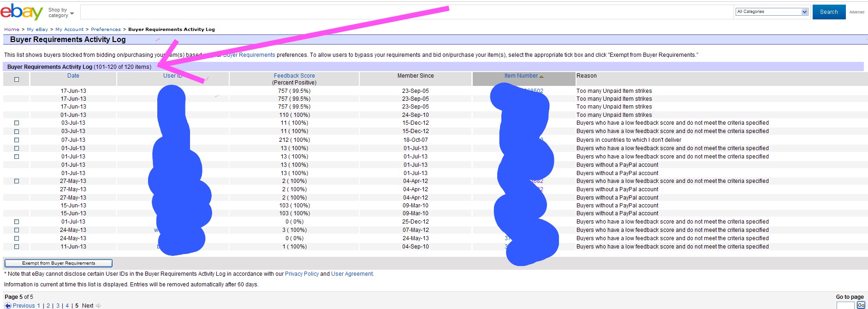The height and width of the screenshot is (309, 868).
Task: Sort the table by Date column
Action: click(x=73, y=76)
